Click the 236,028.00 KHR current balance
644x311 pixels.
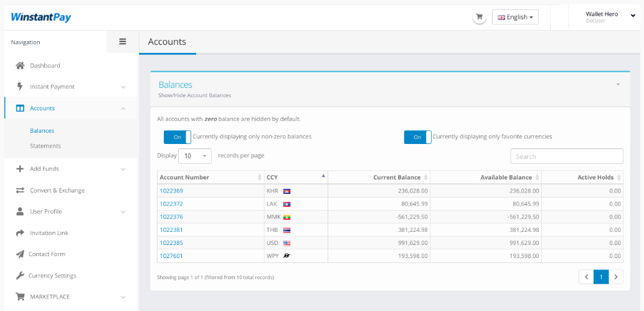click(x=413, y=191)
